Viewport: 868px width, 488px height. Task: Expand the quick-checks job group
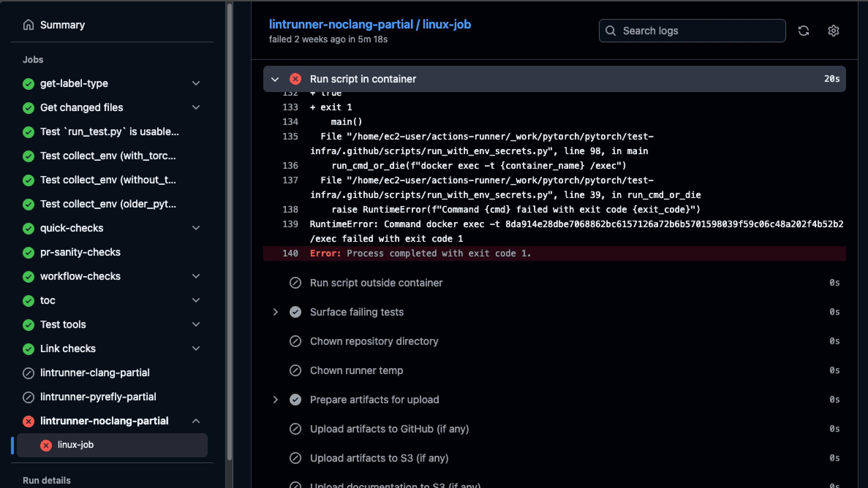point(196,228)
